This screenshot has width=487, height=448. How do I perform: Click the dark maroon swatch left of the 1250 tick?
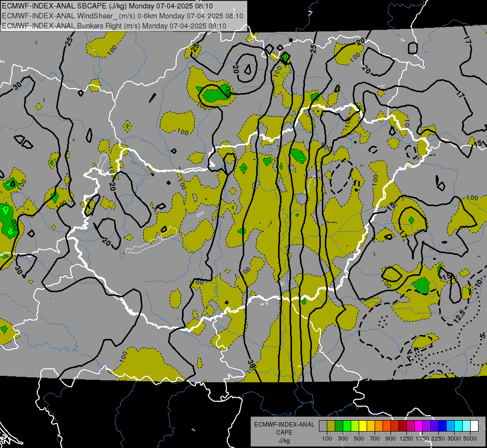point(402,426)
